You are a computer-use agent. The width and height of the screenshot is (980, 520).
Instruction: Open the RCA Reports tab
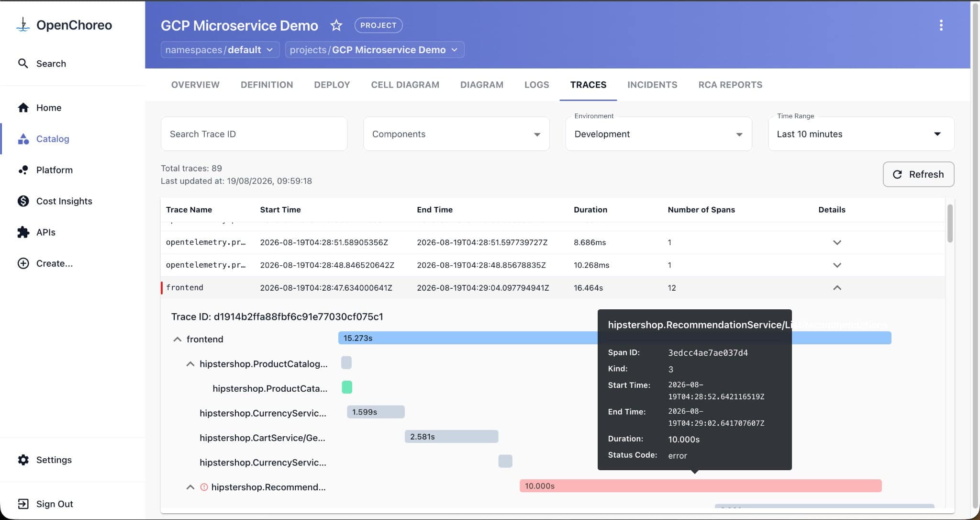(730, 85)
